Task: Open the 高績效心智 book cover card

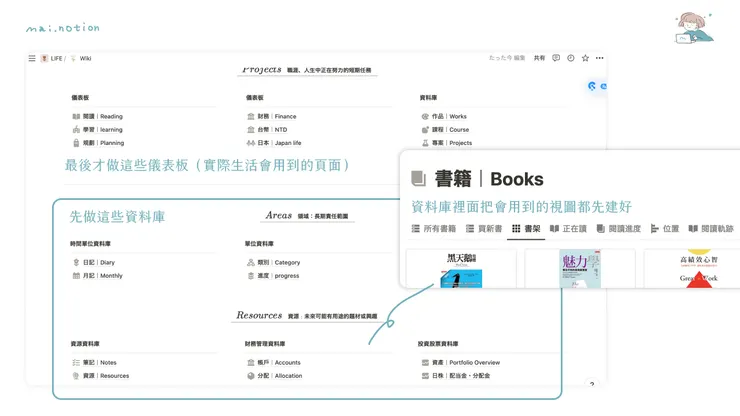Action: tap(692, 269)
